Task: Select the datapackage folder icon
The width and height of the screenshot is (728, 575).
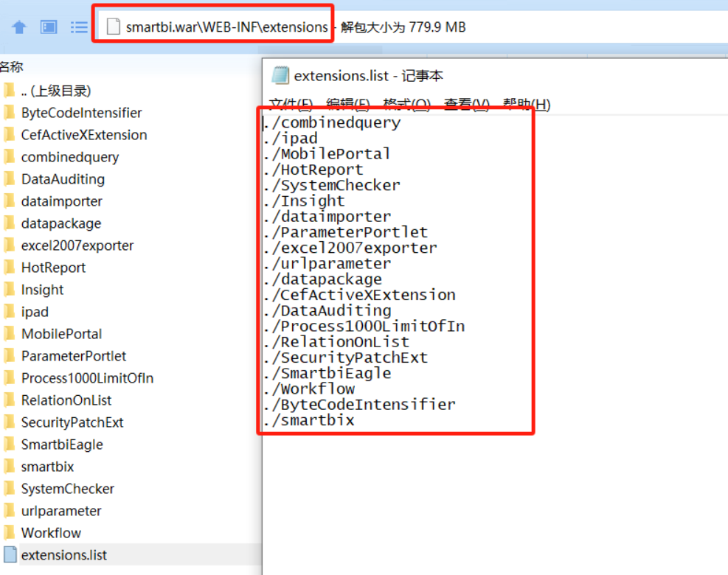Action: coord(8,223)
